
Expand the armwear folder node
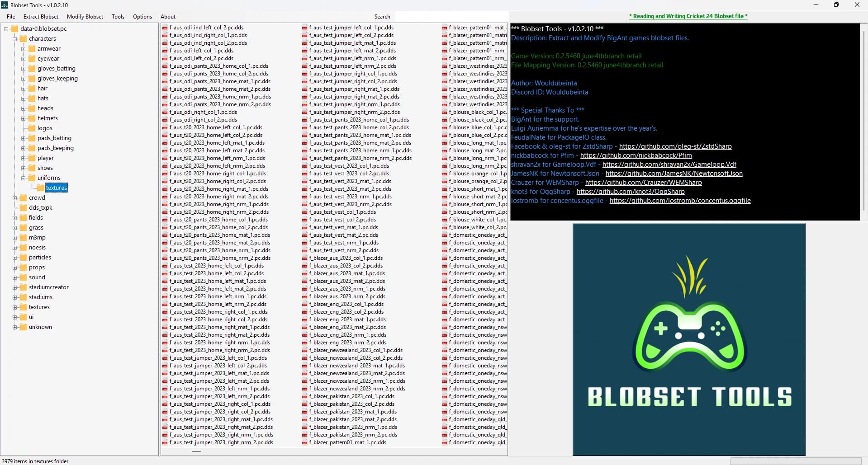click(24, 49)
